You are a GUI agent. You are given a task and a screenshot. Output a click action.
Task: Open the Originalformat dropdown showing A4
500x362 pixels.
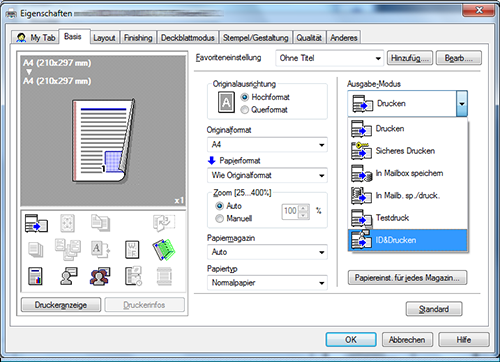click(267, 145)
